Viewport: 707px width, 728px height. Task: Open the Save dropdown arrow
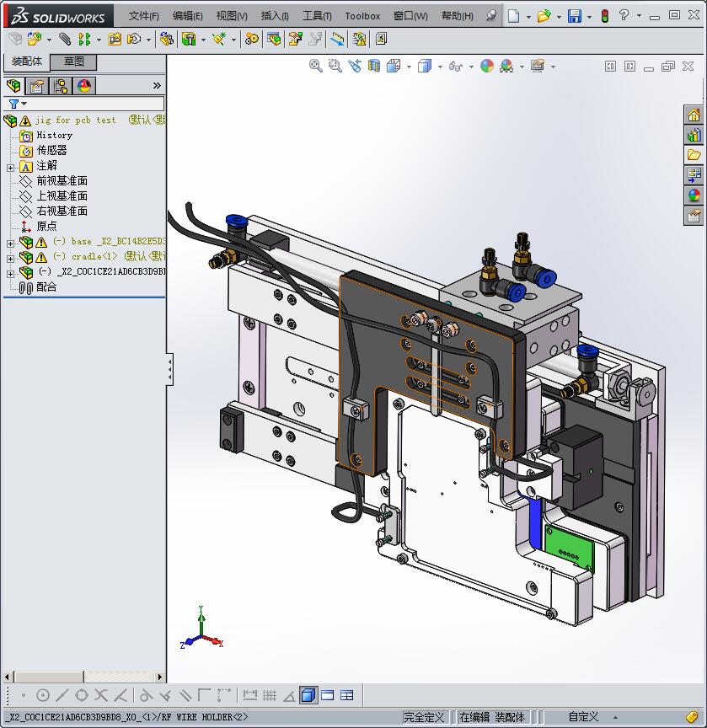point(590,17)
